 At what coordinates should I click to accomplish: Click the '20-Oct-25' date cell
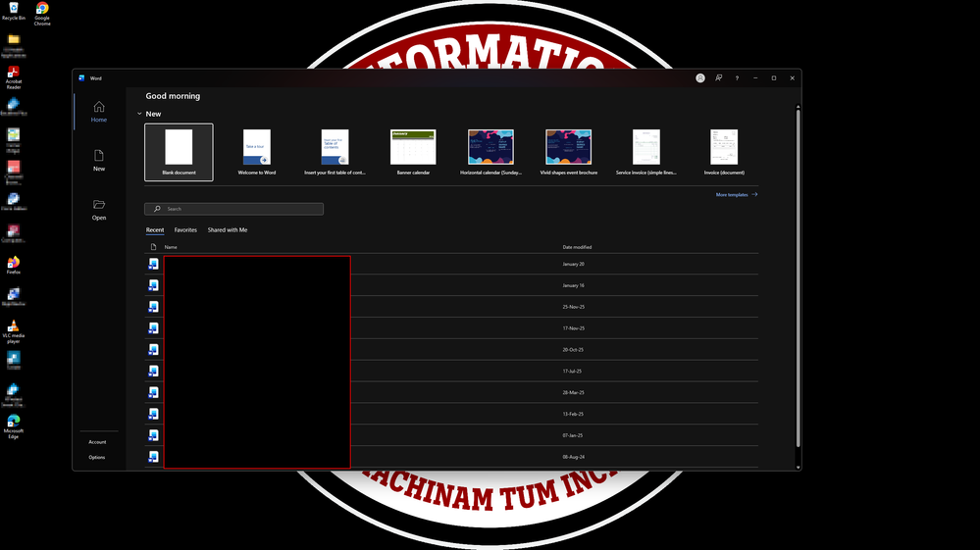573,350
